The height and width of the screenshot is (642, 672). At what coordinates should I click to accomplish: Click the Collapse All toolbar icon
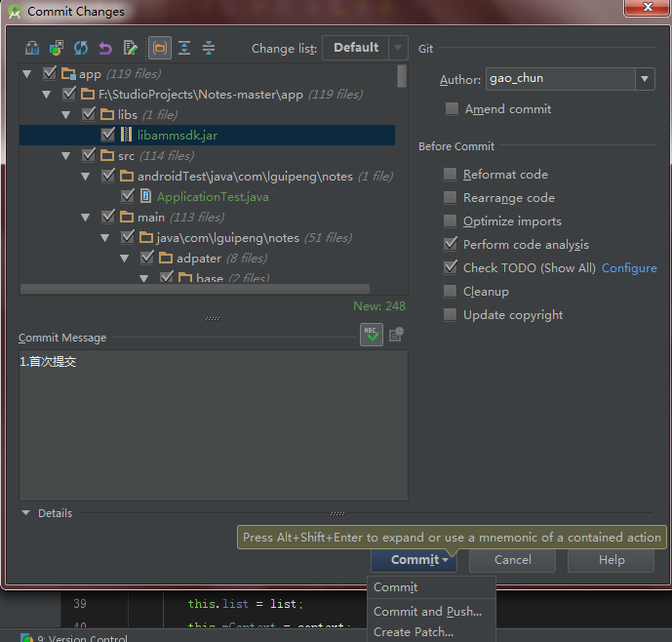tap(209, 48)
